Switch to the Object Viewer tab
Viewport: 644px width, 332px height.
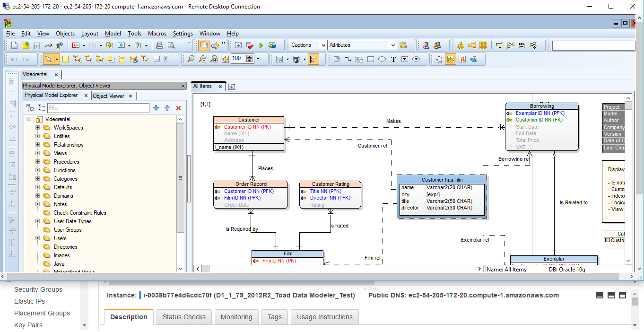click(109, 96)
